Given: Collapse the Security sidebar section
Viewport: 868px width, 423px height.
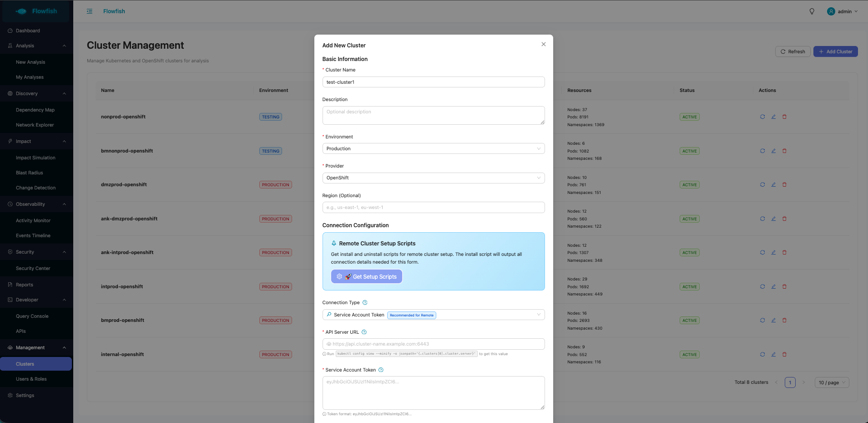Looking at the screenshot, I should pyautogui.click(x=36, y=252).
